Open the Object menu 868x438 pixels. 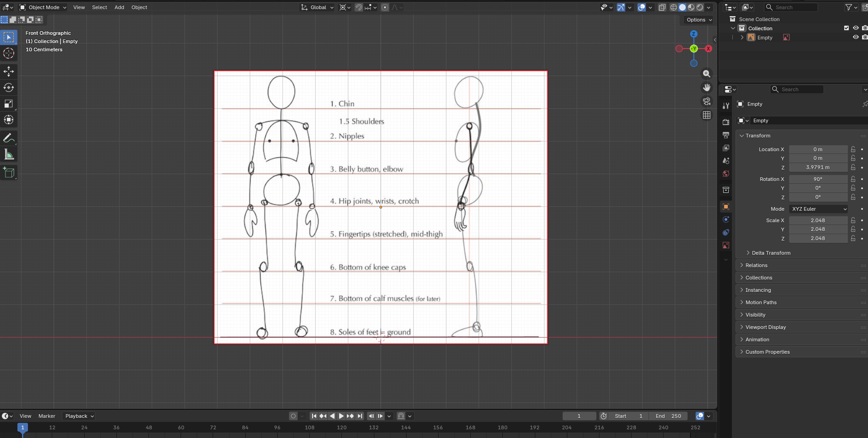coord(139,7)
